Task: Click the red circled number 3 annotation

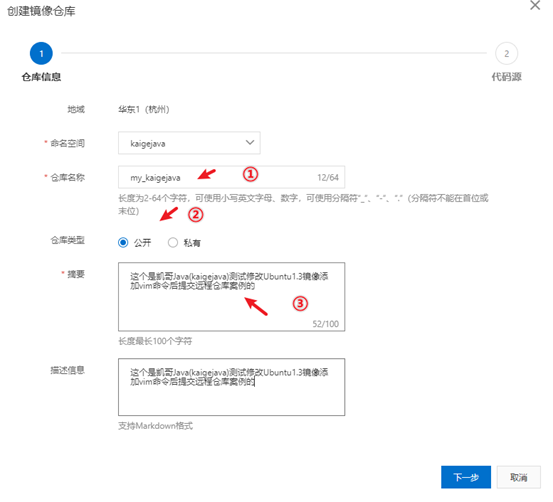Action: (x=300, y=303)
